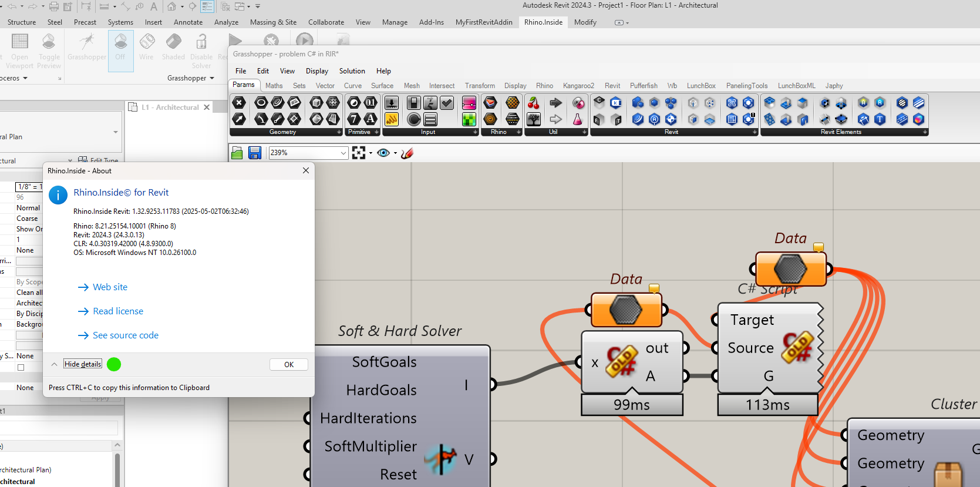Expand the Geometry panel components

pos(339,132)
